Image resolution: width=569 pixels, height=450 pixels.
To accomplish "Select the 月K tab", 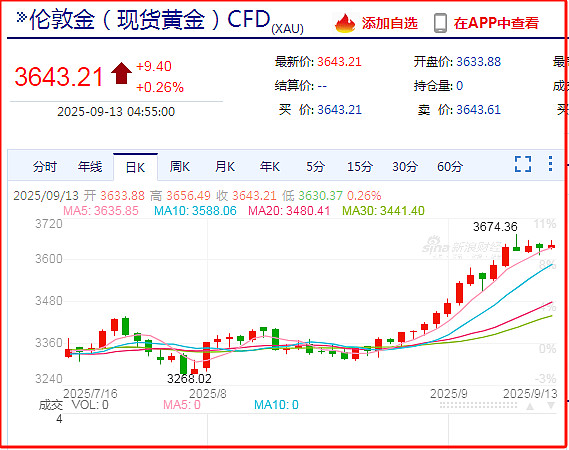I will coord(225,167).
